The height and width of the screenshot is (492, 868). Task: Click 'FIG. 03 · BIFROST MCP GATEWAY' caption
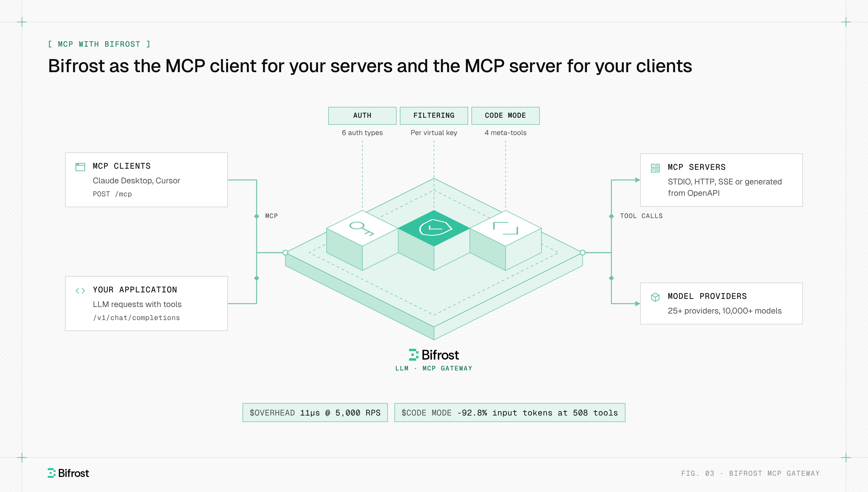(751, 473)
